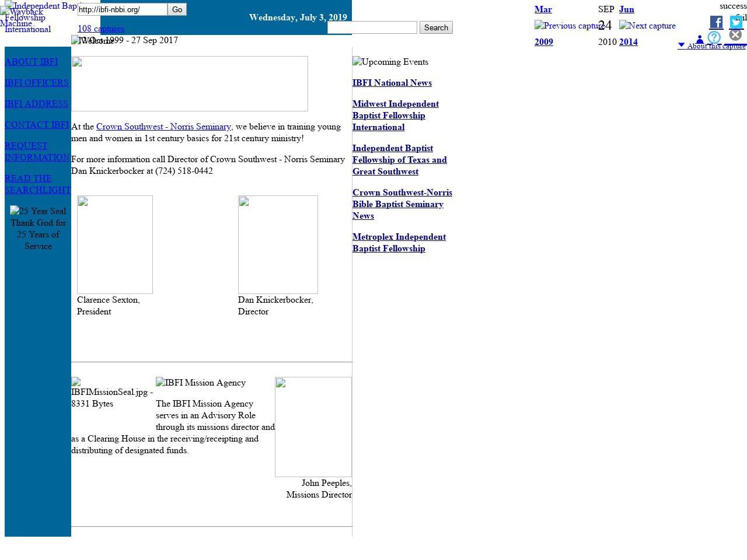The image size is (747, 560).
Task: Click the Previous capture arrow image
Action: point(568,26)
